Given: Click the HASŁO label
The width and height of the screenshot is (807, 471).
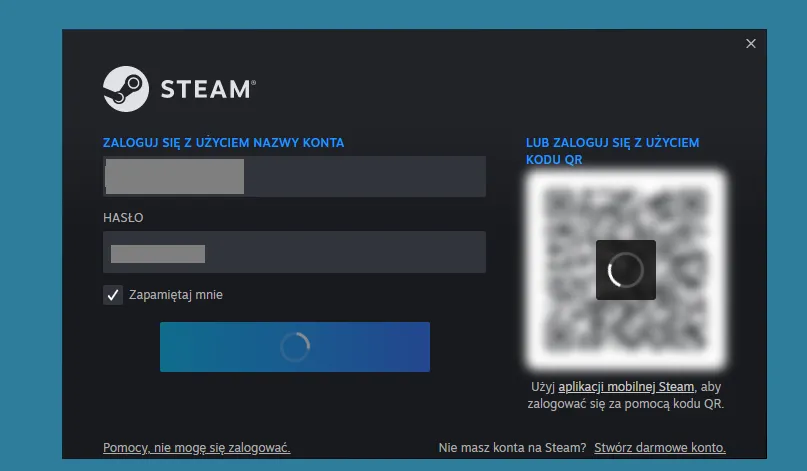Looking at the screenshot, I should pos(123,218).
